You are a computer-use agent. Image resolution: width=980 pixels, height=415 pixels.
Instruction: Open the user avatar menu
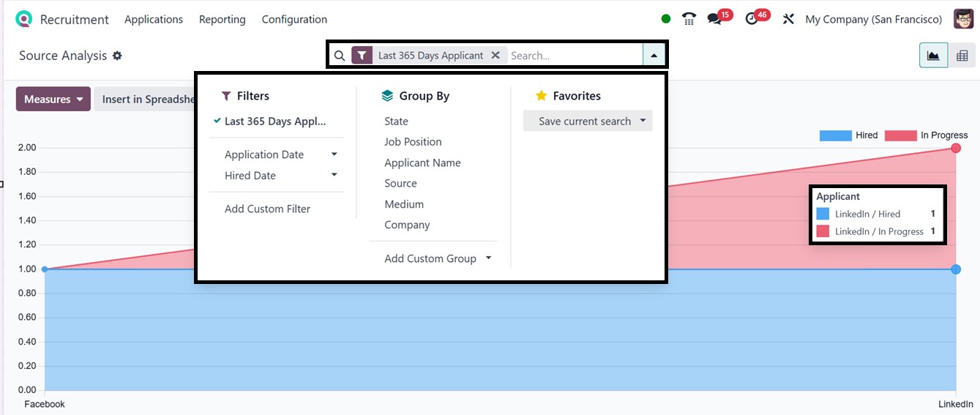[963, 19]
